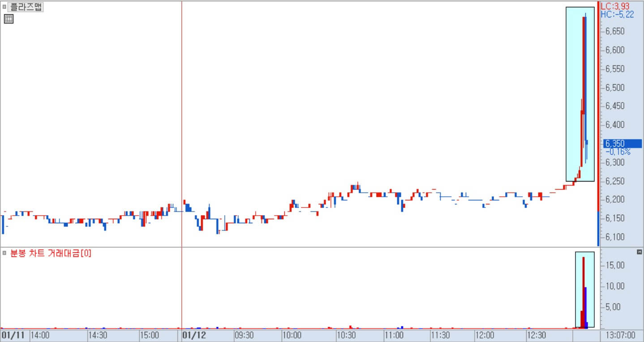Viewport: 644px width, 342px height.
Task: Click the -0,16% change value
Action: (x=618, y=152)
